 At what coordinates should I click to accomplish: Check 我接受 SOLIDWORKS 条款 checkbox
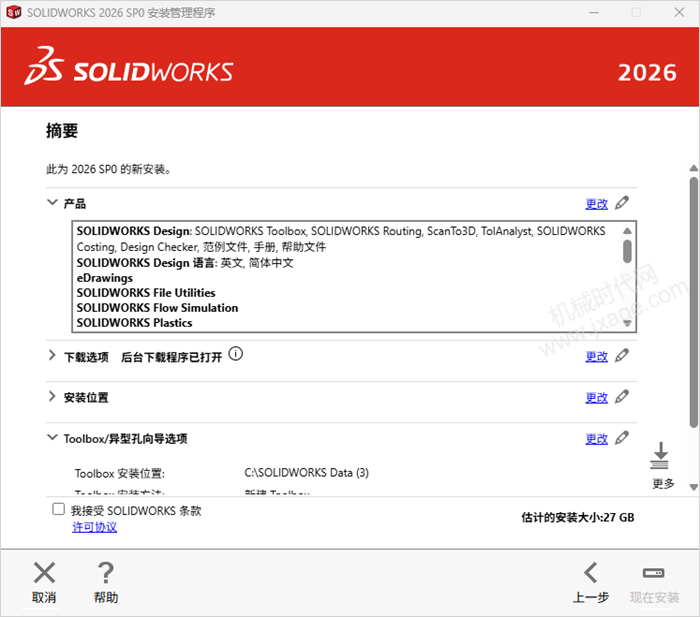tap(58, 509)
